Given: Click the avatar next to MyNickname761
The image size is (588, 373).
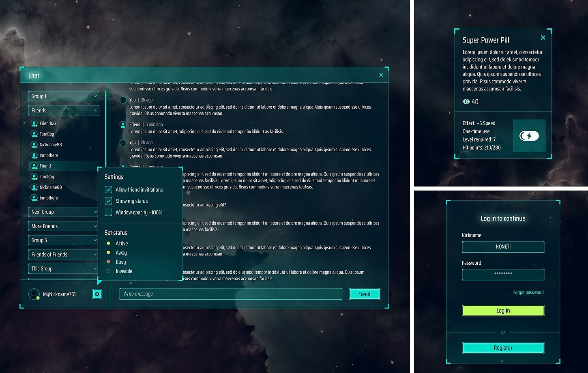Looking at the screenshot, I should pos(34,294).
